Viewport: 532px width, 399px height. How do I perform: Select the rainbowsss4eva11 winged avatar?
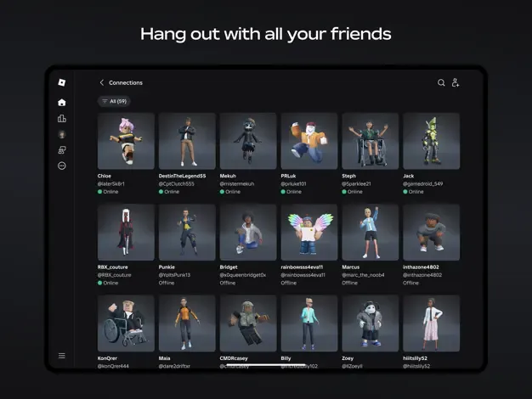(309, 232)
